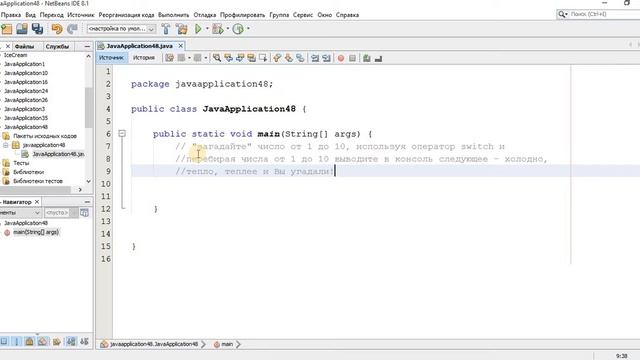Toggle highlight search in the editor toolbar

coord(251,58)
